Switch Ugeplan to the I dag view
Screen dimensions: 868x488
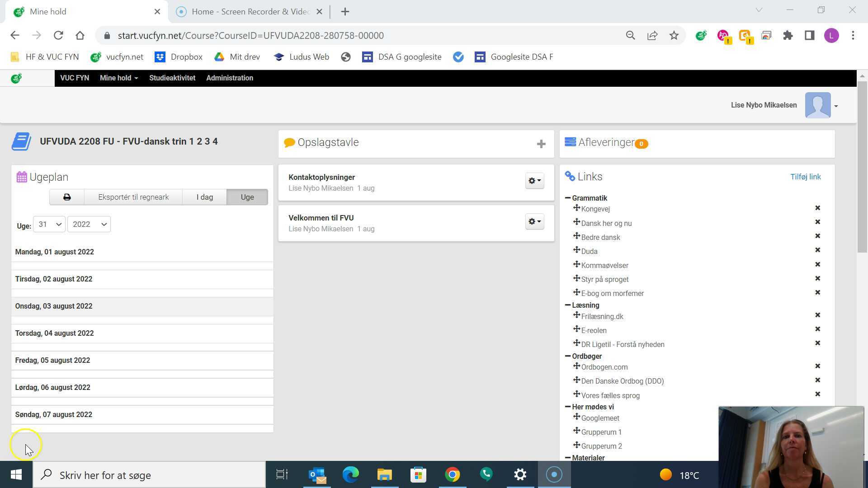point(204,197)
